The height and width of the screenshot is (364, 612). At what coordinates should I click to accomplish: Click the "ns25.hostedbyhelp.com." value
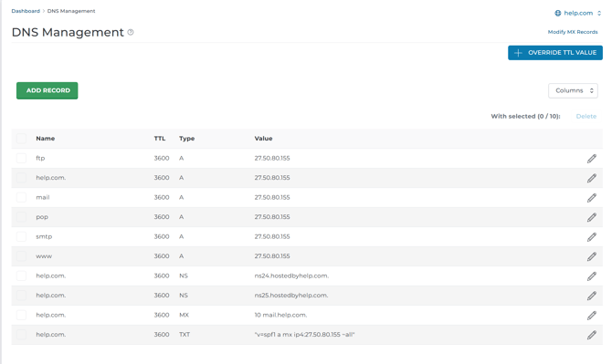pos(291,295)
